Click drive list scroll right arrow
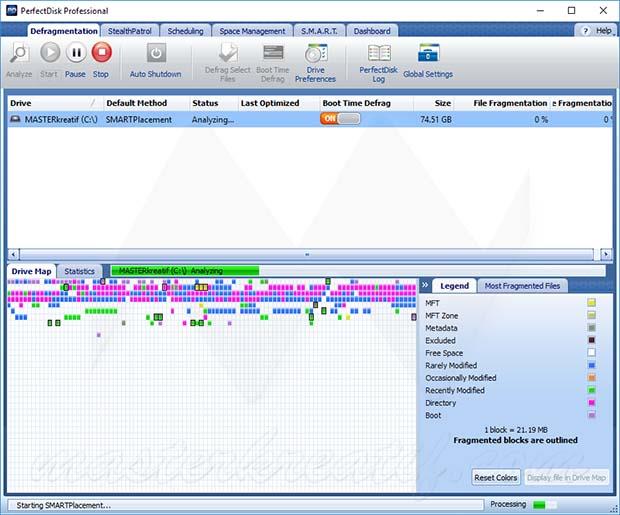Screen dimensions: 620x515 606,254
